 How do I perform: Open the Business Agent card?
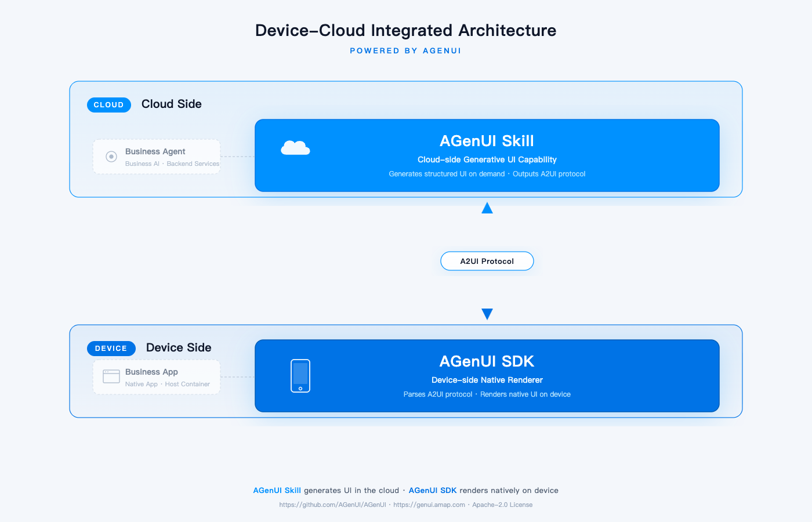157,157
